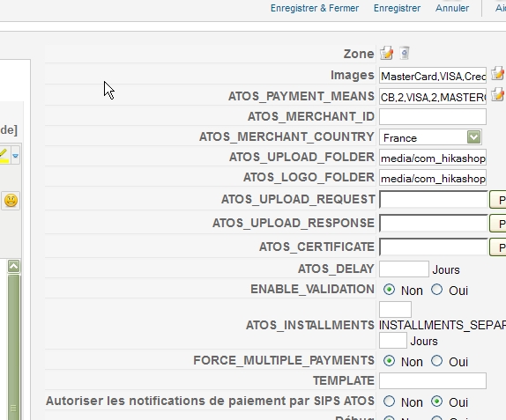Focus the ATOS_UPLOAD_RESPONSE file field
This screenshot has width=506, height=420.
pyautogui.click(x=434, y=224)
